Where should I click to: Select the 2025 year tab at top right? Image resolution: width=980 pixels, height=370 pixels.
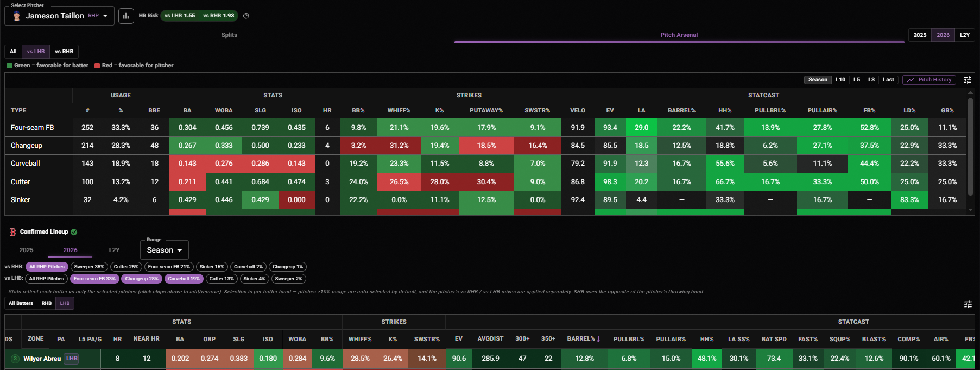(x=920, y=35)
